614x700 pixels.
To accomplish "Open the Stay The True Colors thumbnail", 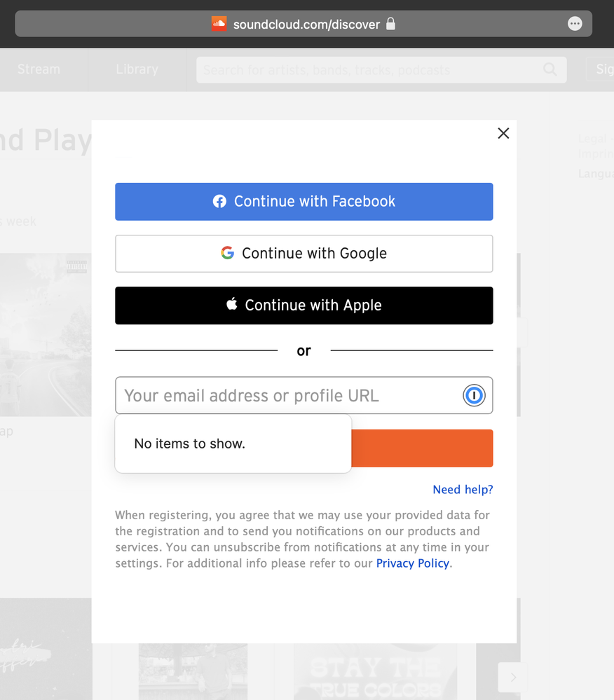I will pos(375,673).
